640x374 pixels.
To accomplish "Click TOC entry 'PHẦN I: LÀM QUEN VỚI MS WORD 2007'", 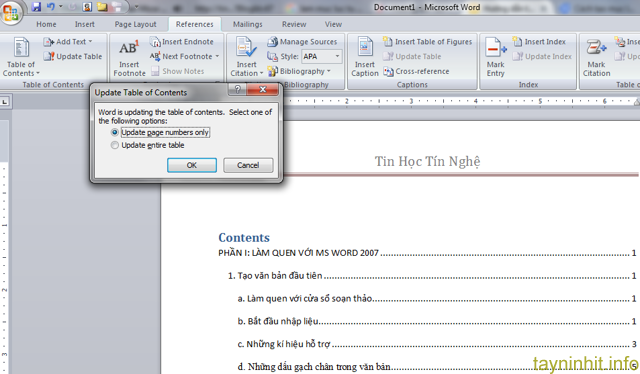I will (x=298, y=253).
